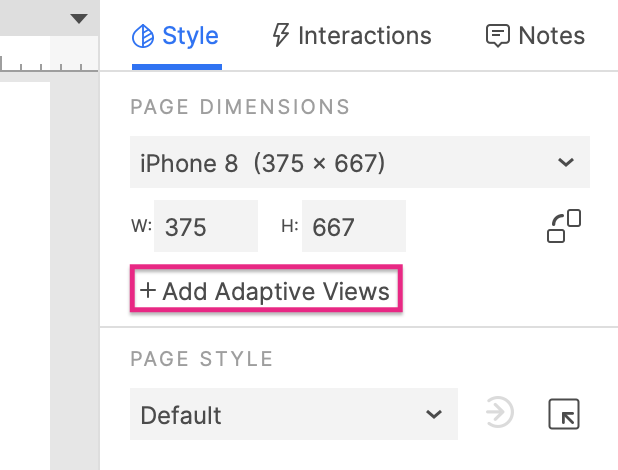Click the white canvas page area

tap(25, 276)
